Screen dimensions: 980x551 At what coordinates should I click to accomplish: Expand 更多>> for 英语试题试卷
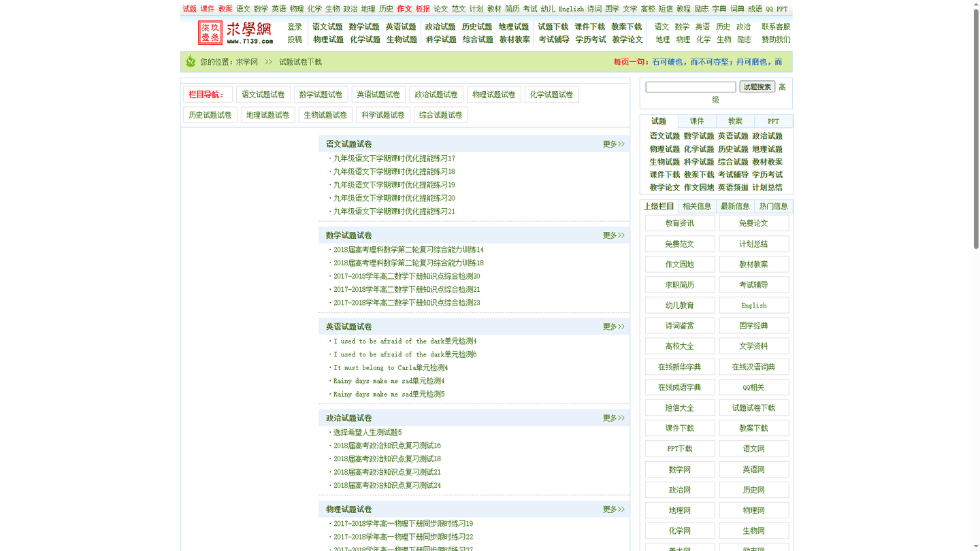(613, 327)
